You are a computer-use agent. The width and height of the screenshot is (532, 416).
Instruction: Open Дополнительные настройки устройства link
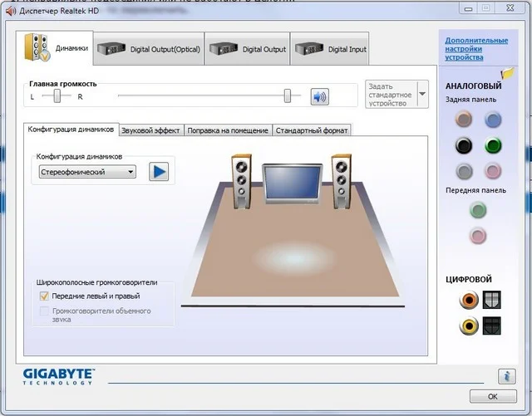point(476,49)
